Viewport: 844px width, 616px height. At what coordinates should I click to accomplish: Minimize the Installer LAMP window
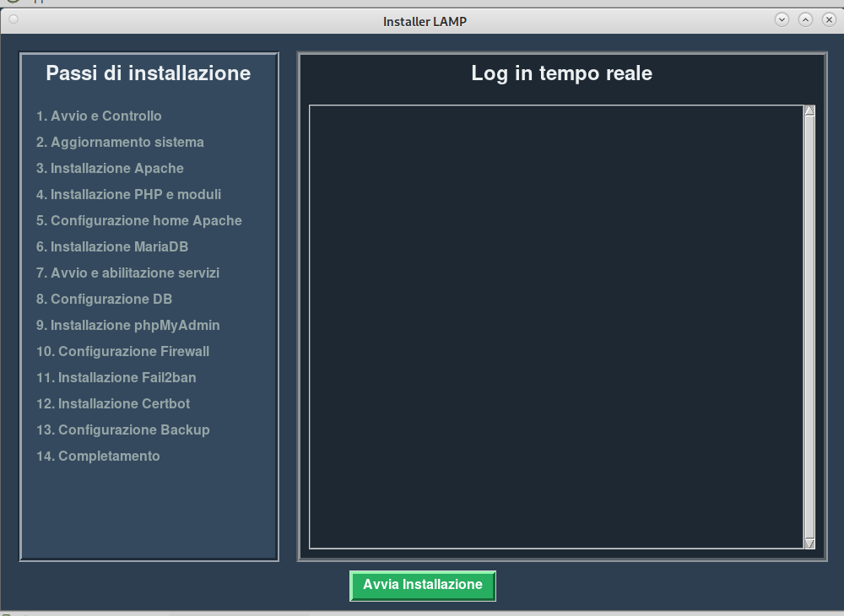coord(782,19)
